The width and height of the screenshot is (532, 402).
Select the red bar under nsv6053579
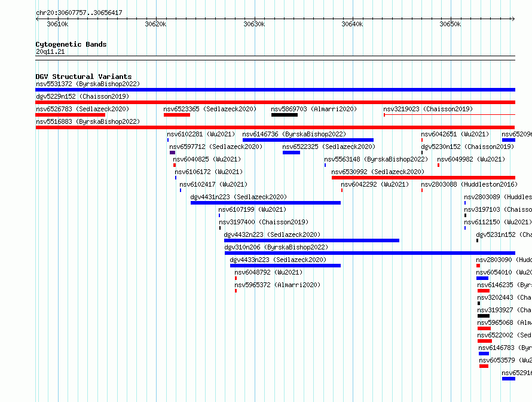coord(484,366)
